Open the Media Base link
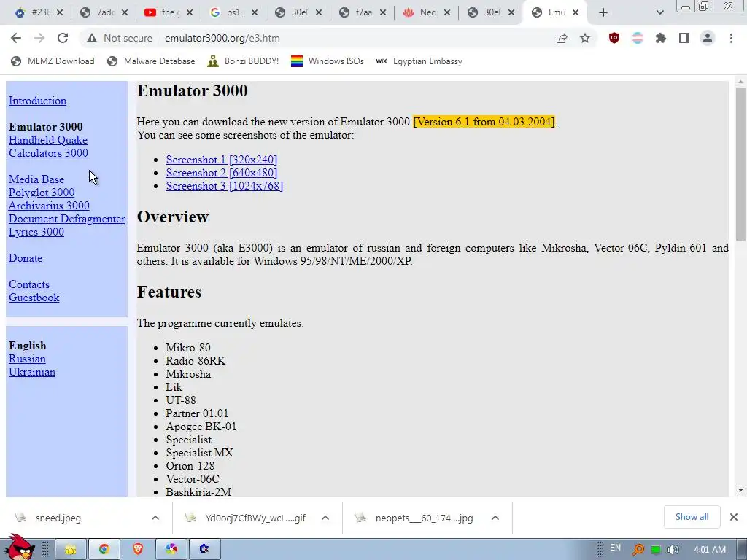The width and height of the screenshot is (747, 560). click(x=36, y=179)
